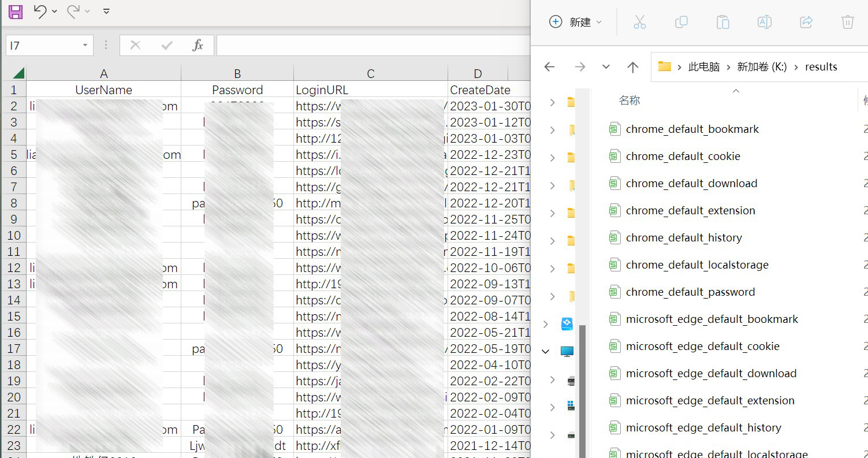868x458 pixels.
Task: Click the Share icon in Explorer toolbar
Action: click(x=806, y=22)
